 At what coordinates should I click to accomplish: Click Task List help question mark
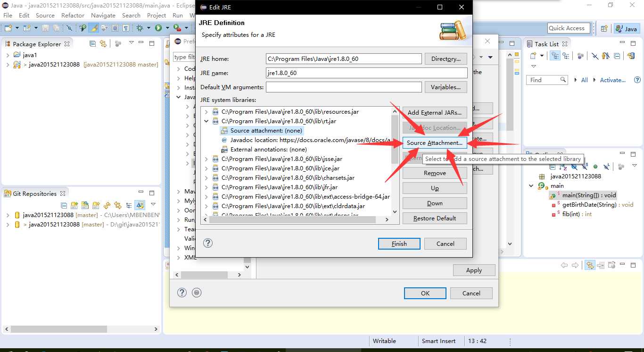(637, 80)
